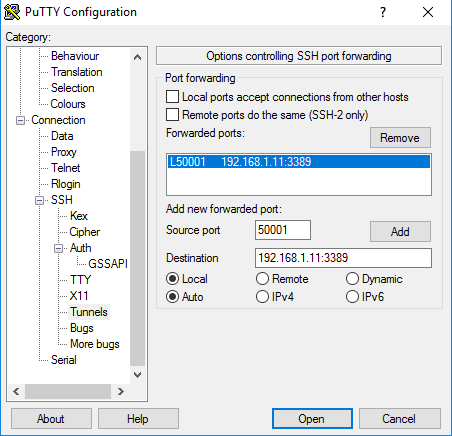
Task: Click the question mark help icon
Action: (x=383, y=12)
